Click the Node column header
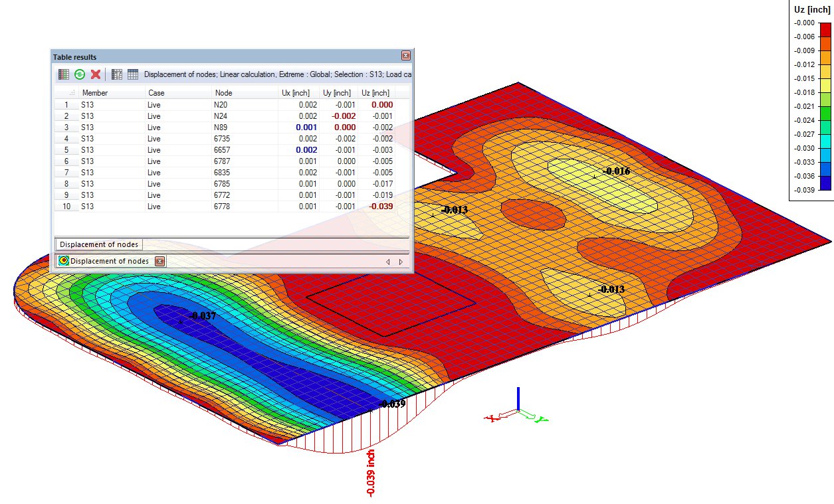Image resolution: width=834 pixels, height=504 pixels. pos(224,93)
